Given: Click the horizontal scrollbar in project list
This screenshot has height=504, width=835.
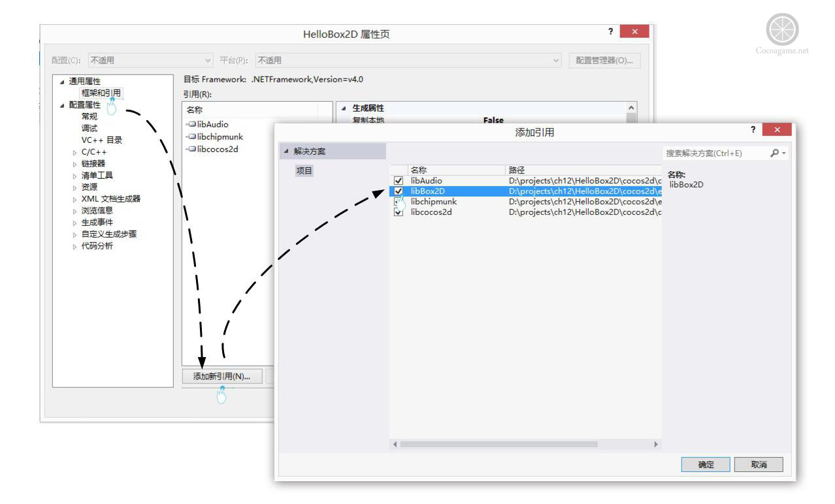Looking at the screenshot, I should coord(499,443).
